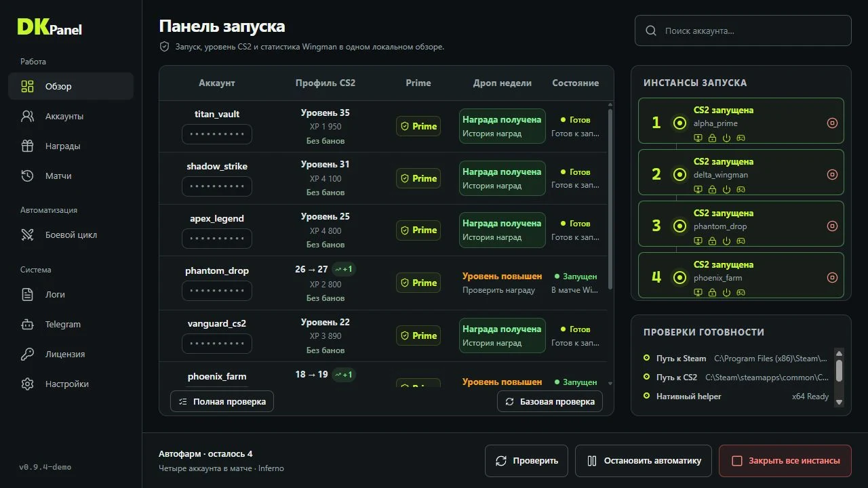The height and width of the screenshot is (488, 868).
Task: Go to Аккаунты in the sidebar
Action: coord(71,116)
